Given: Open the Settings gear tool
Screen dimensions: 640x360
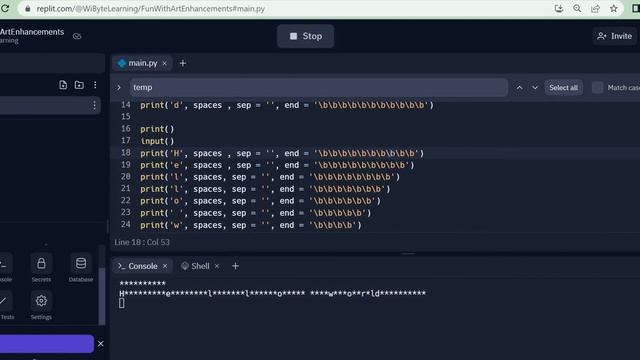Looking at the screenshot, I should point(41,306).
